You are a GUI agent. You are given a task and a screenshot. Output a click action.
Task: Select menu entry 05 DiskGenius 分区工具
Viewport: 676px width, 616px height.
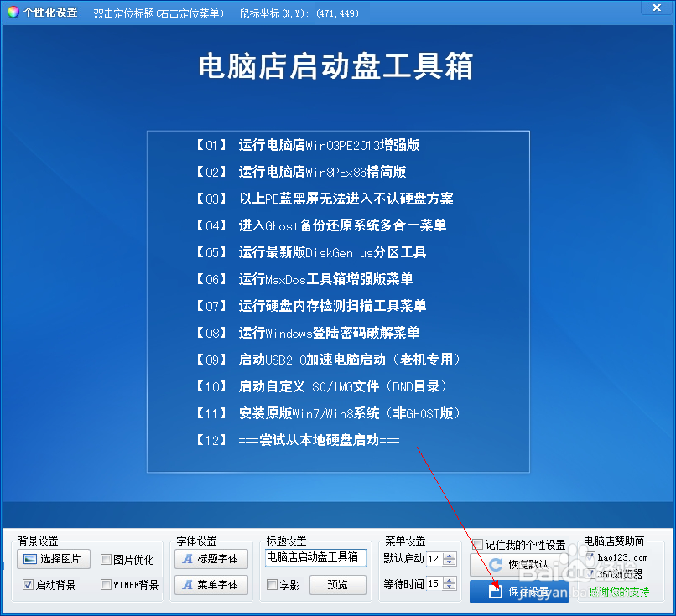point(307,252)
